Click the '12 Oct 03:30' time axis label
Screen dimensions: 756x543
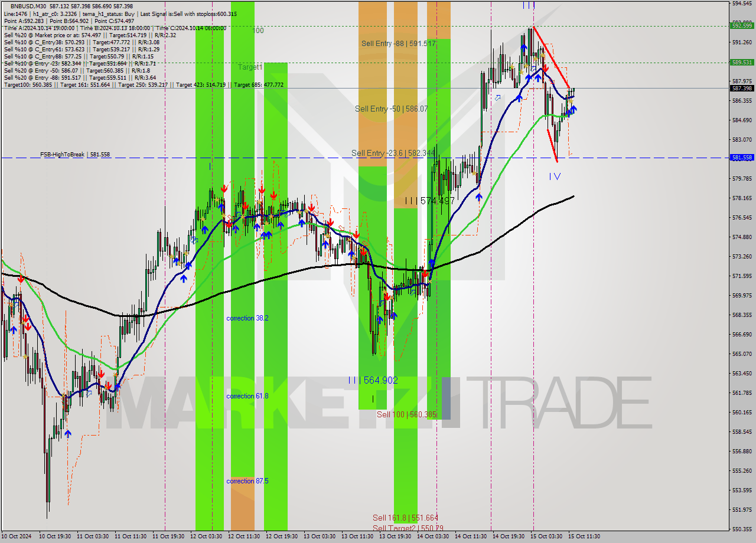[206, 537]
